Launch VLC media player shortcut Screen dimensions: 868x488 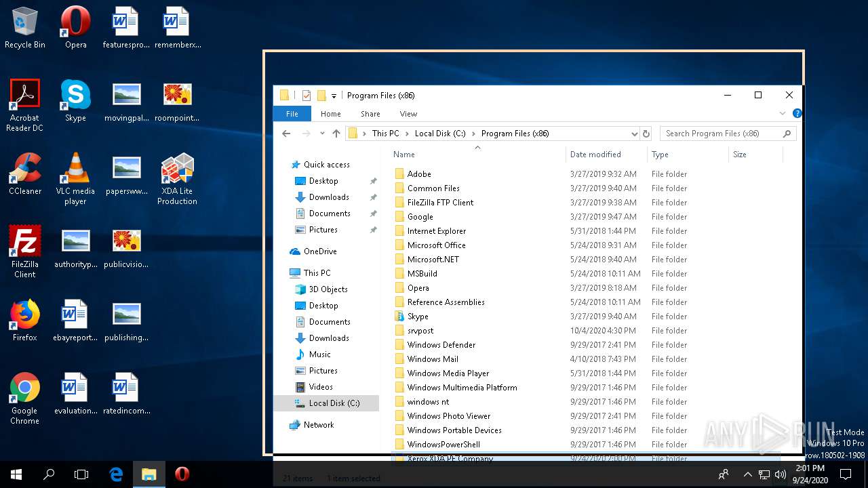point(75,178)
